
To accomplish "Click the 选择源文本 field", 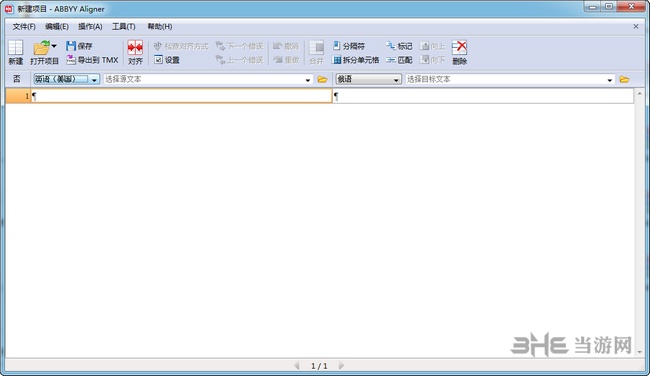I will point(203,79).
